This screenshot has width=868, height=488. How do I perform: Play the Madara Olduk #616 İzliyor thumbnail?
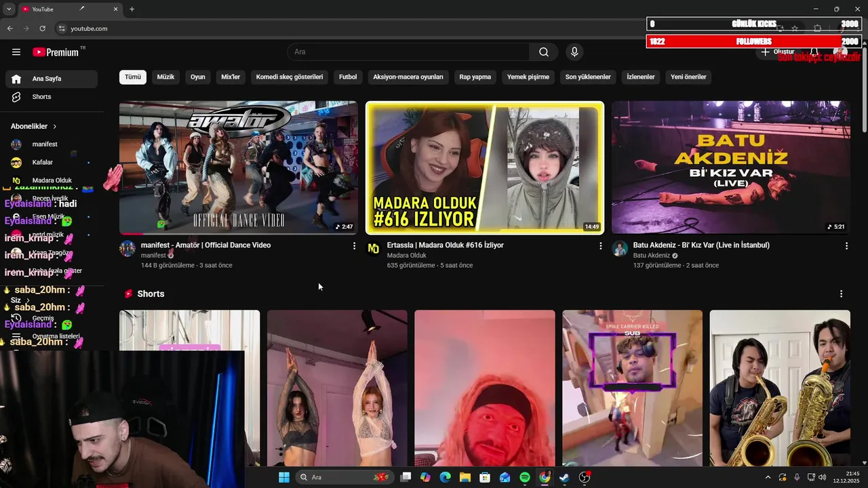(485, 167)
